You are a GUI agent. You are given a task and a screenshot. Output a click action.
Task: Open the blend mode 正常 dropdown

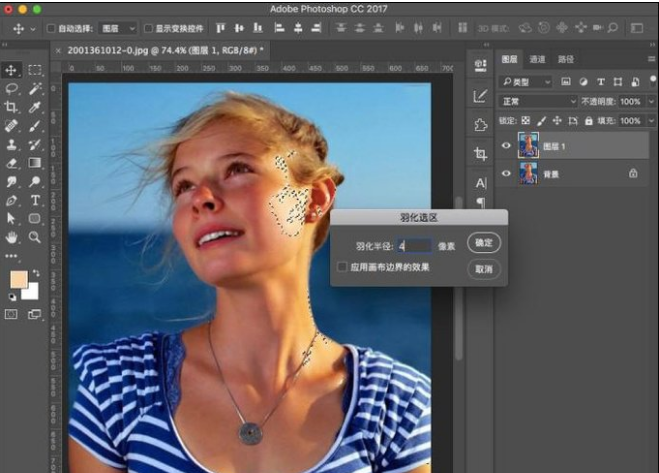pyautogui.click(x=539, y=102)
